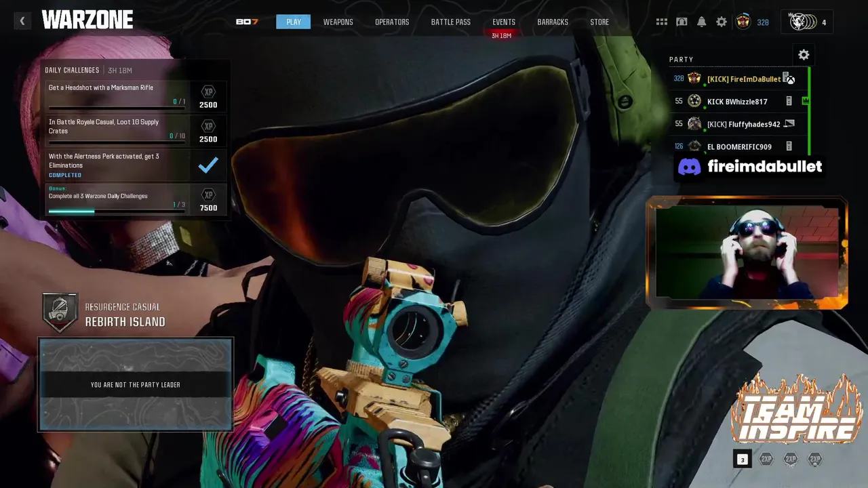Click 'Get a Headshot with a Marksman Rifle' text
This screenshot has height=488, width=868.
[x=101, y=87]
